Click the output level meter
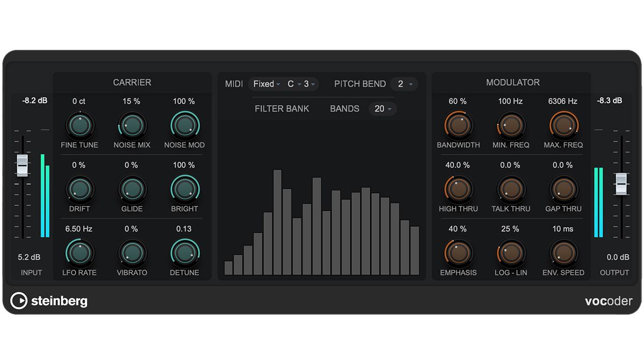 coord(598,202)
